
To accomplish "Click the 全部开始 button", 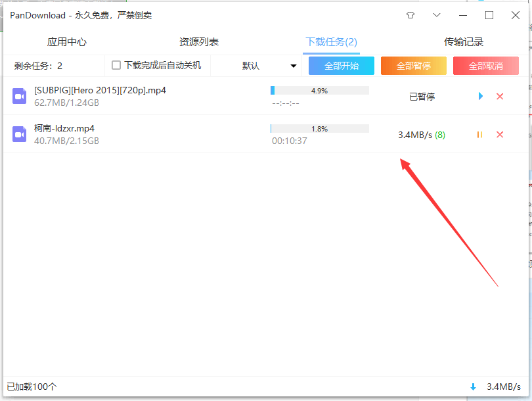I will point(342,66).
